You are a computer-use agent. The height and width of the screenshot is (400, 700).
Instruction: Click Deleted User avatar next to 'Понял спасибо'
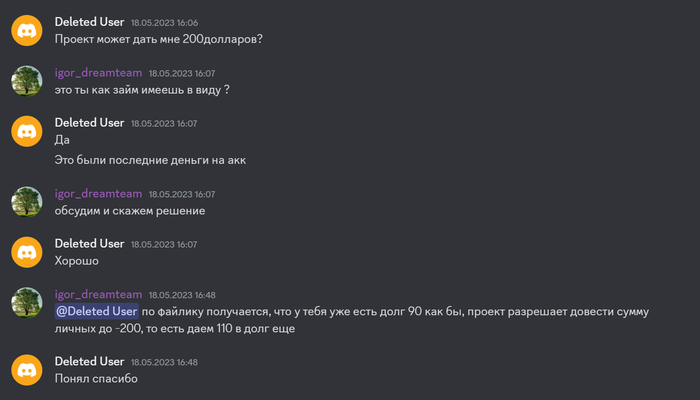(27, 370)
